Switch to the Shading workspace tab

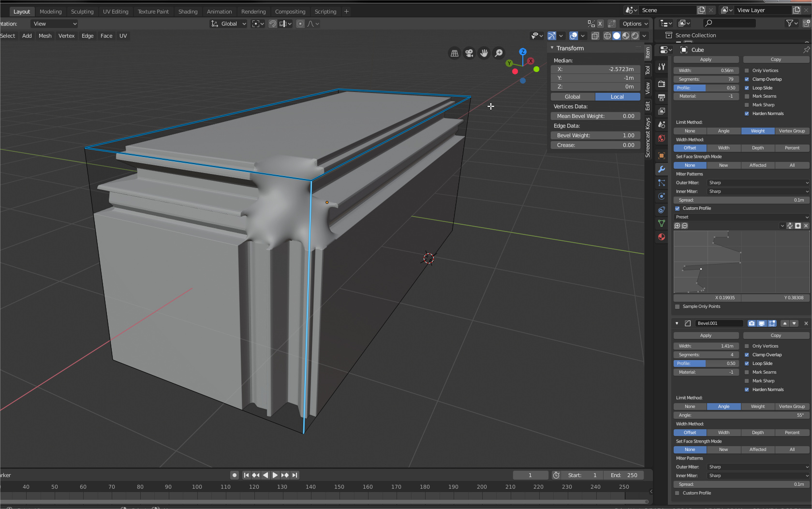coord(188,12)
